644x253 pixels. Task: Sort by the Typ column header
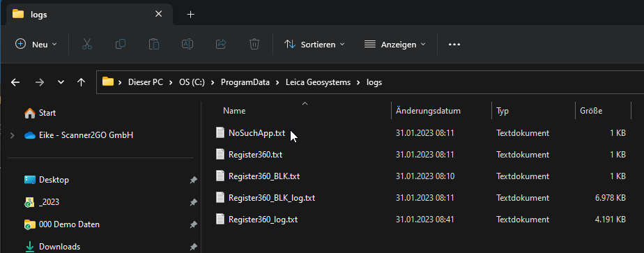[503, 111]
